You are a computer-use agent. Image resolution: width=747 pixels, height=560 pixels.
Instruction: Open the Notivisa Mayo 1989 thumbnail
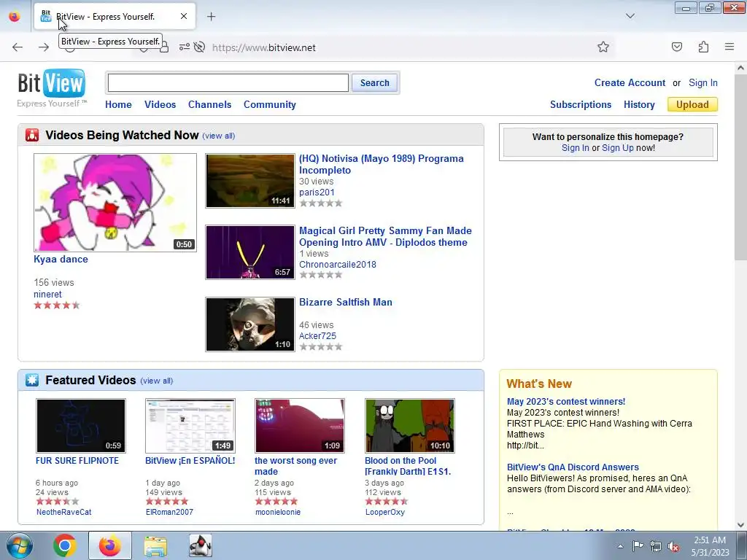click(250, 181)
